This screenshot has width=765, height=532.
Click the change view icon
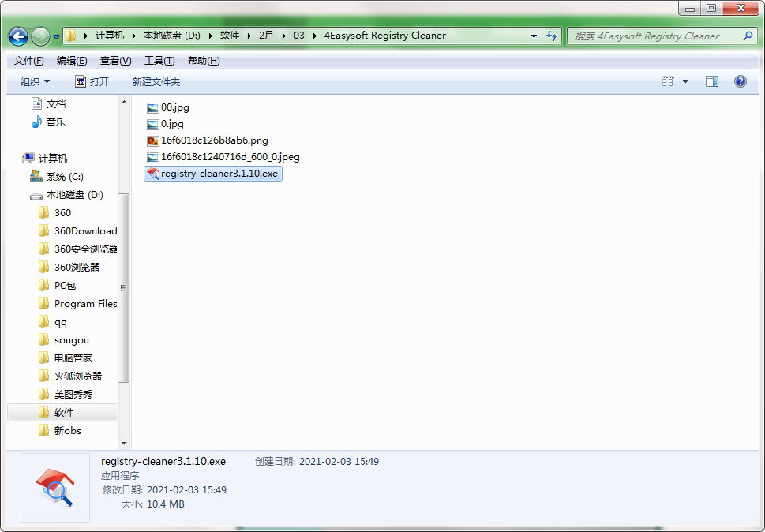[x=668, y=81]
